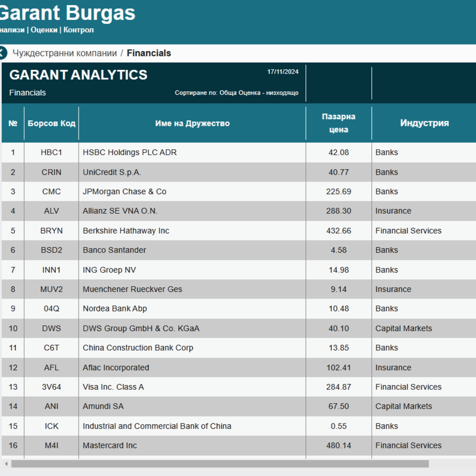This screenshot has height=476, width=476.
Task: Click the Сортиране по: Обща Оценка text
Action: coord(237,93)
